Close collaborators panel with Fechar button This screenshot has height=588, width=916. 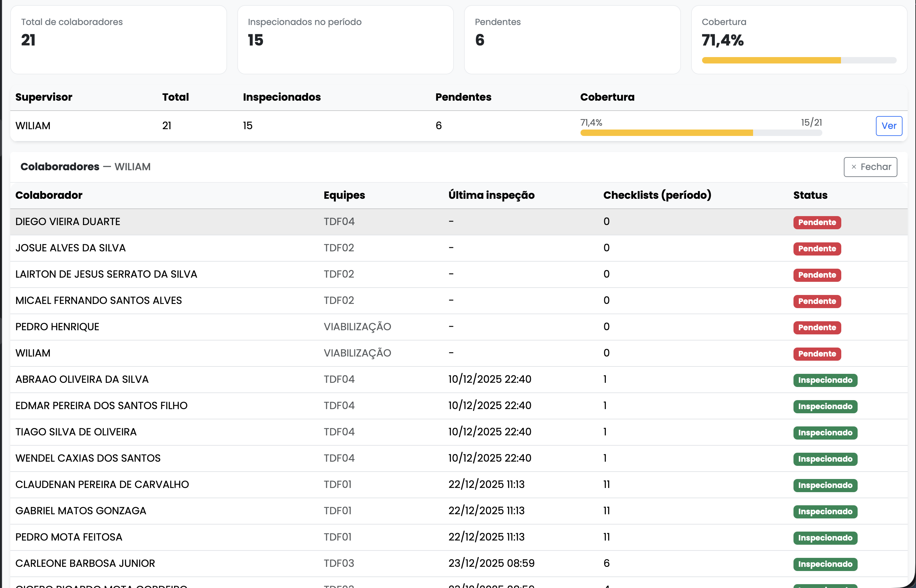(870, 167)
